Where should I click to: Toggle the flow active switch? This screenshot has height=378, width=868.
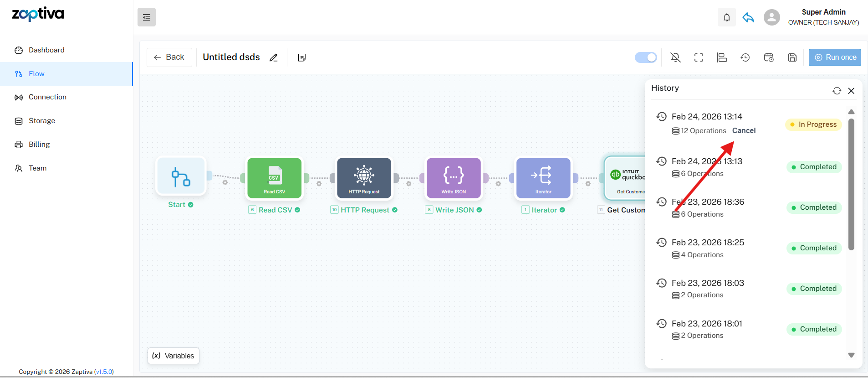click(x=646, y=57)
